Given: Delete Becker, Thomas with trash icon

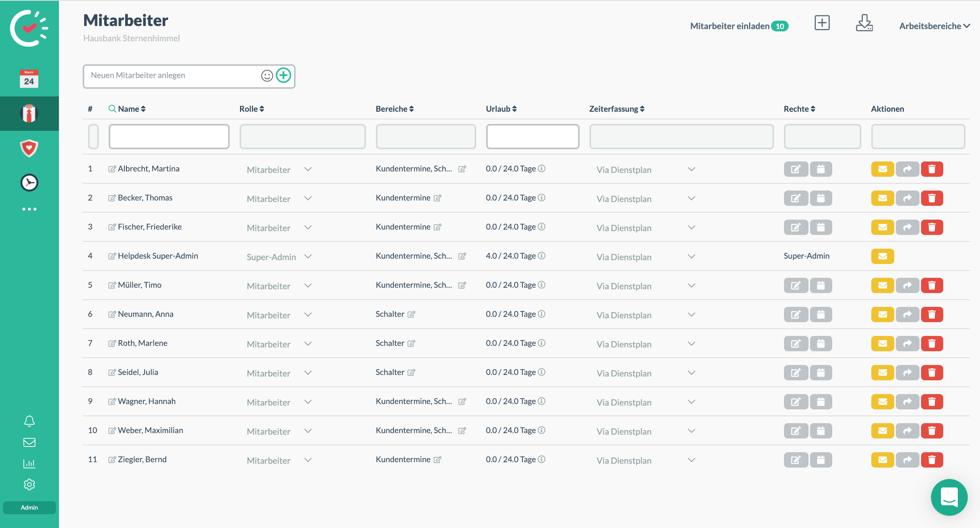Looking at the screenshot, I should [932, 198].
